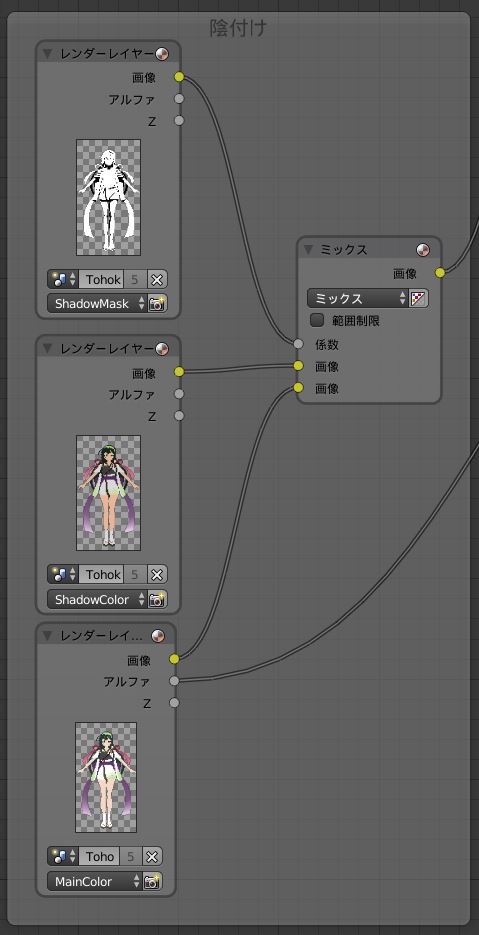Click the user count 5 button above ShadowMask
The width and height of the screenshot is (479, 935).
(x=135, y=279)
